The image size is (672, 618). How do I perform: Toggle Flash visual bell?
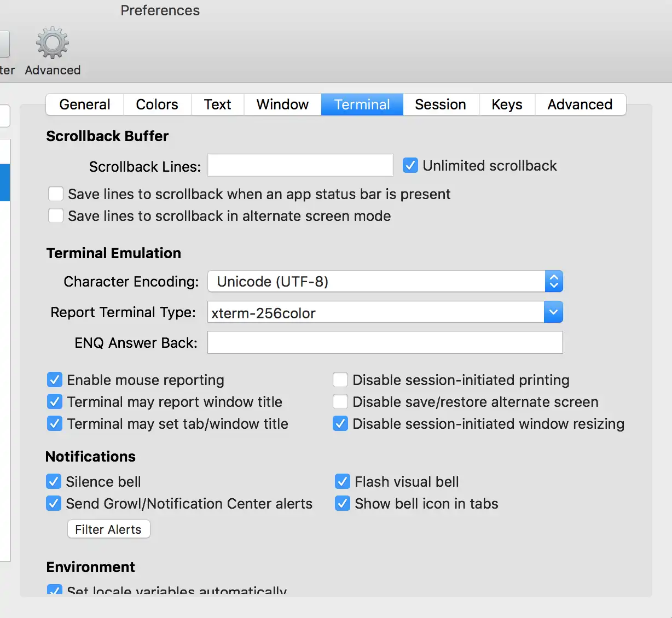[343, 481]
